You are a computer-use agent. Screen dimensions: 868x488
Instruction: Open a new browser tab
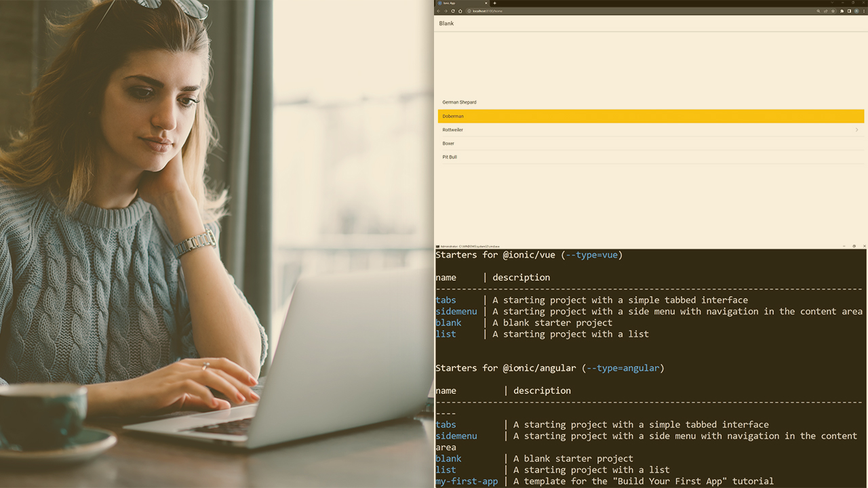click(494, 3)
